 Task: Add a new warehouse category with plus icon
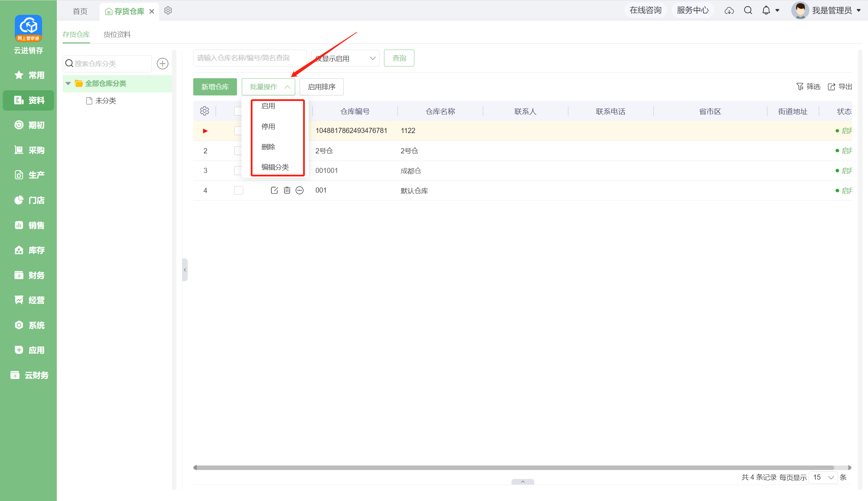tap(163, 63)
